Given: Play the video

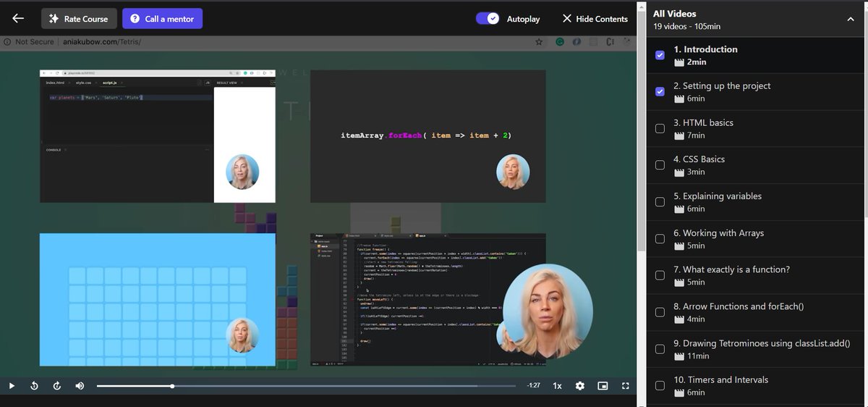Looking at the screenshot, I should tap(12, 386).
